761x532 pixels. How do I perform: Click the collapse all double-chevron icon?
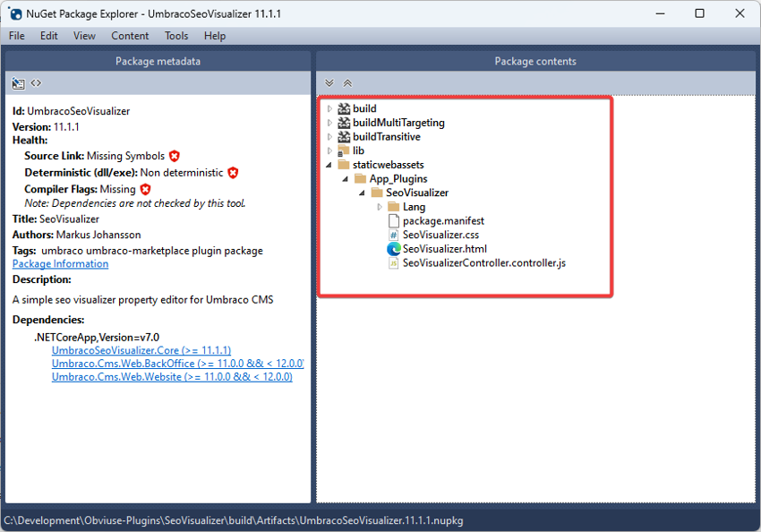point(347,83)
